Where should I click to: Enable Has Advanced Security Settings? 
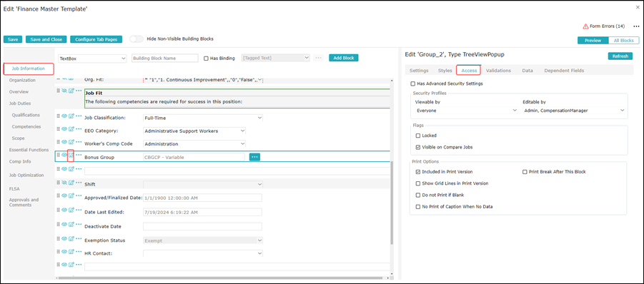[412, 83]
